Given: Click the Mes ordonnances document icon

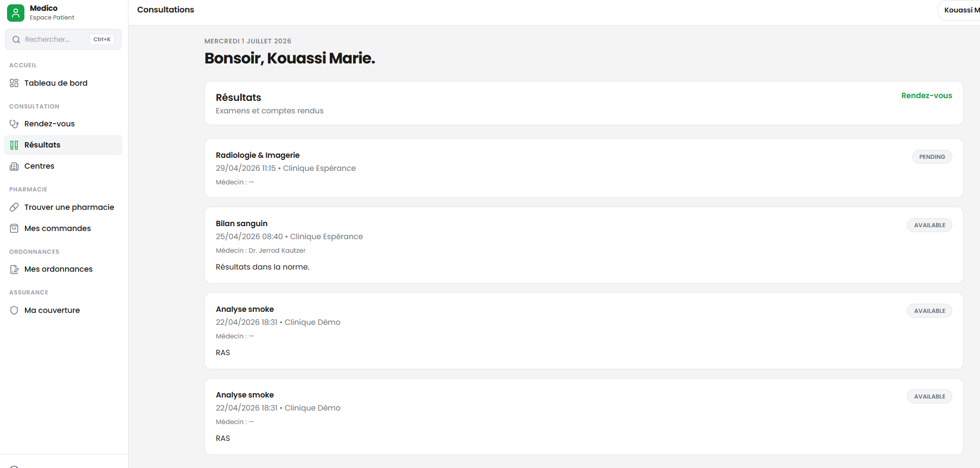Looking at the screenshot, I should pos(14,269).
